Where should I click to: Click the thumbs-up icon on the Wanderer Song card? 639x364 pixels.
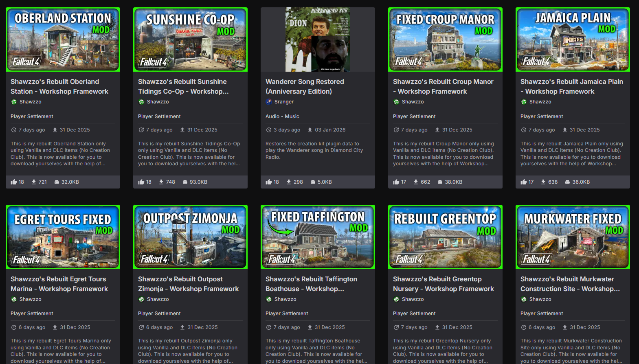click(269, 182)
